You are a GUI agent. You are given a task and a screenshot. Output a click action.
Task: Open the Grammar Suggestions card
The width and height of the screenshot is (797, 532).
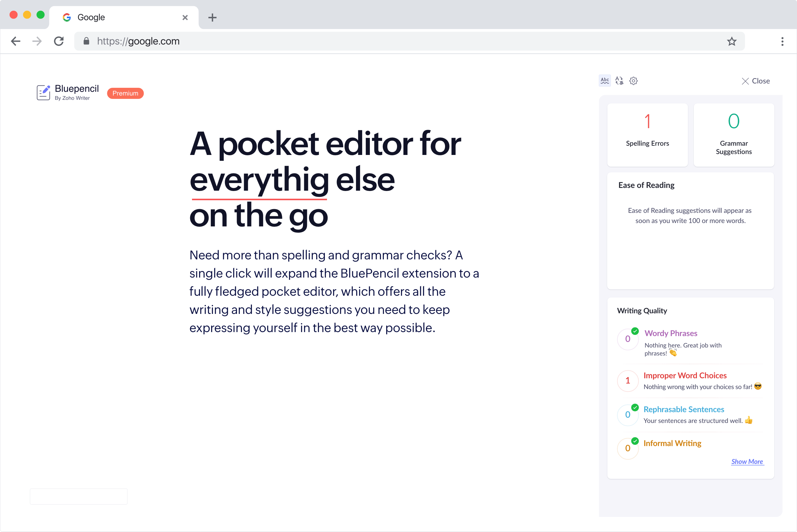pyautogui.click(x=734, y=135)
